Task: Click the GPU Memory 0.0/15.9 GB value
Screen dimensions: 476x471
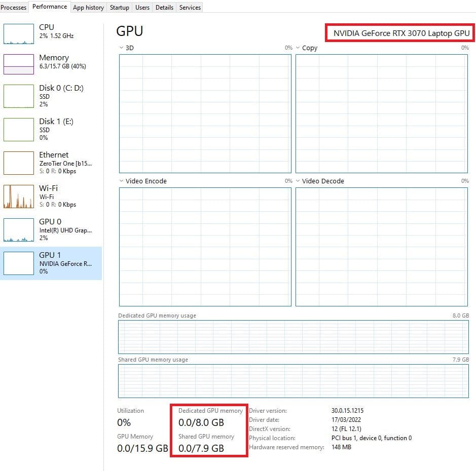Action: (x=142, y=448)
